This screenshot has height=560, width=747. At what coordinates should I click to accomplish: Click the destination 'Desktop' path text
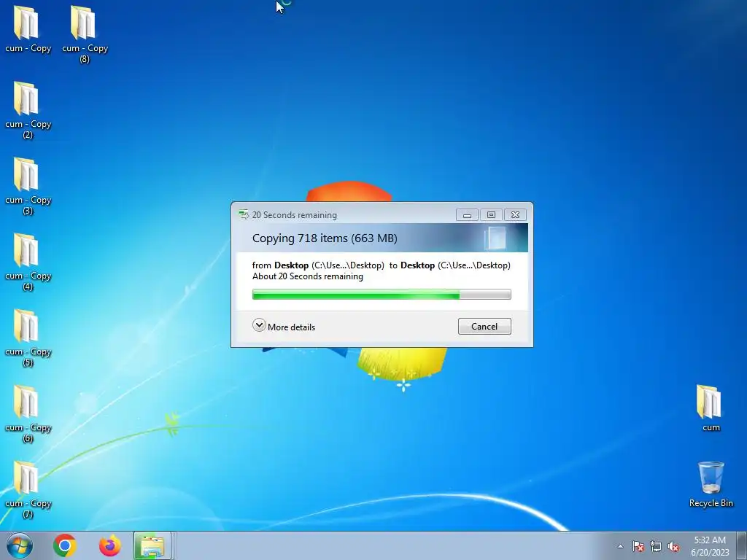tap(455, 265)
